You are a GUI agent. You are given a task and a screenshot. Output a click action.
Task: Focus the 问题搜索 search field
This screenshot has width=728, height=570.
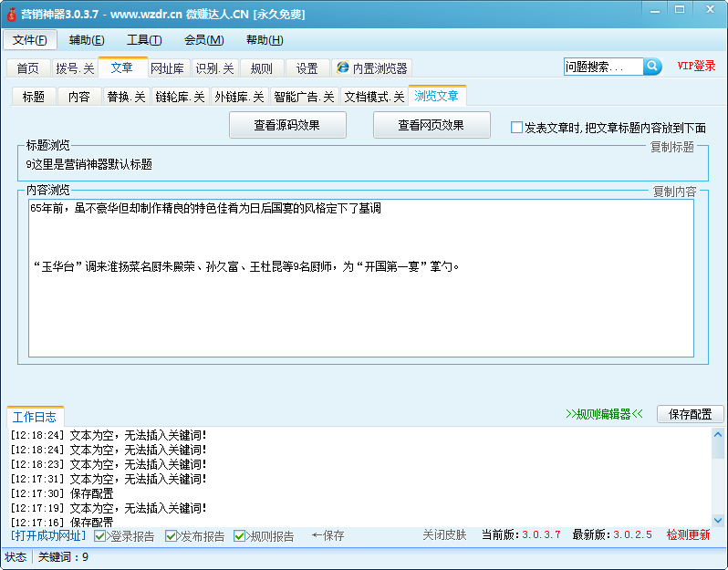click(x=603, y=67)
